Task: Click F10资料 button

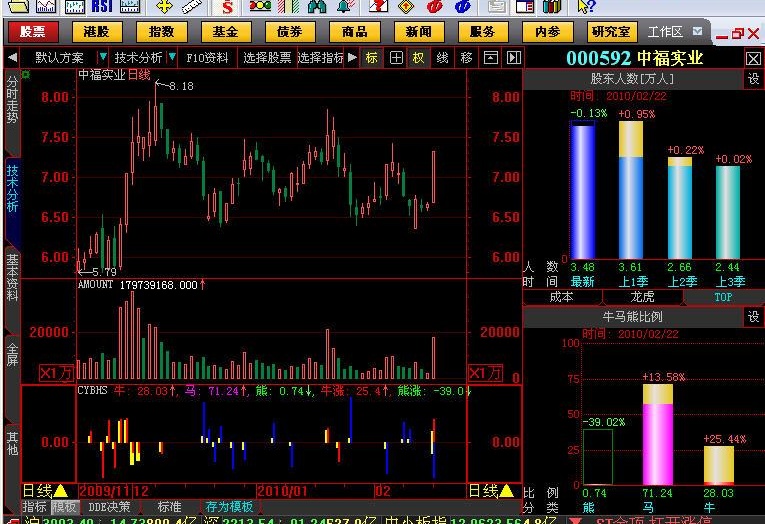Action: pyautogui.click(x=207, y=58)
